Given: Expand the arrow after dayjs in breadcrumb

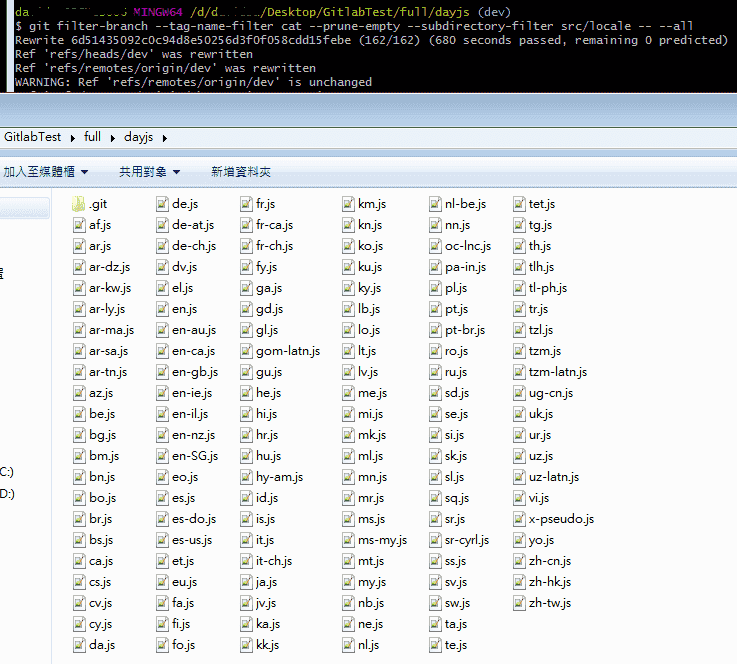Looking at the screenshot, I should pos(164,137).
